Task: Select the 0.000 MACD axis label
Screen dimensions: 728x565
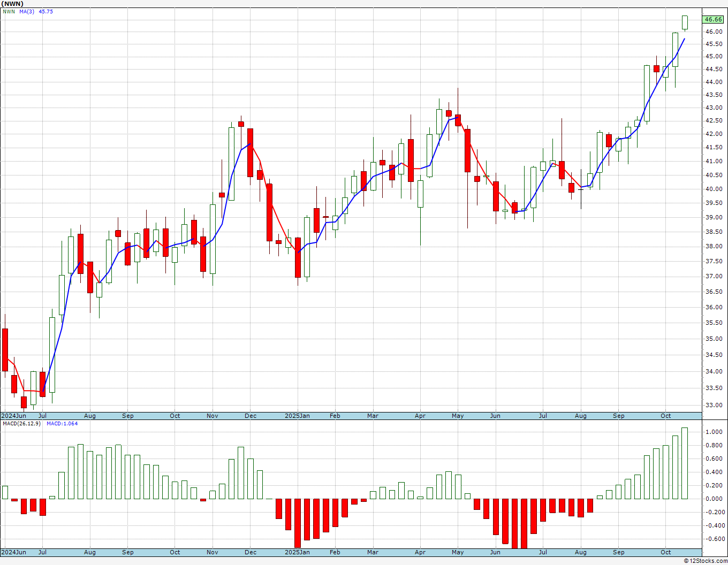Action: (714, 499)
